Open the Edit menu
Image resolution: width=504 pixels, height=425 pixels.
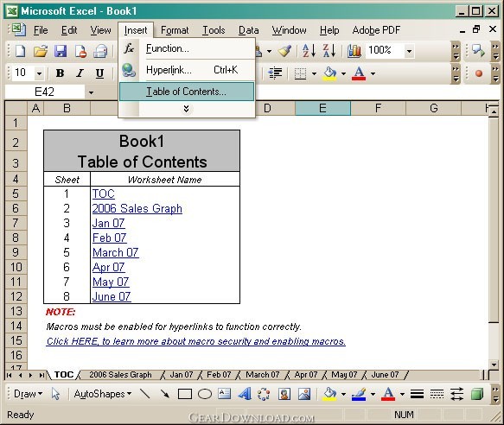coord(69,30)
